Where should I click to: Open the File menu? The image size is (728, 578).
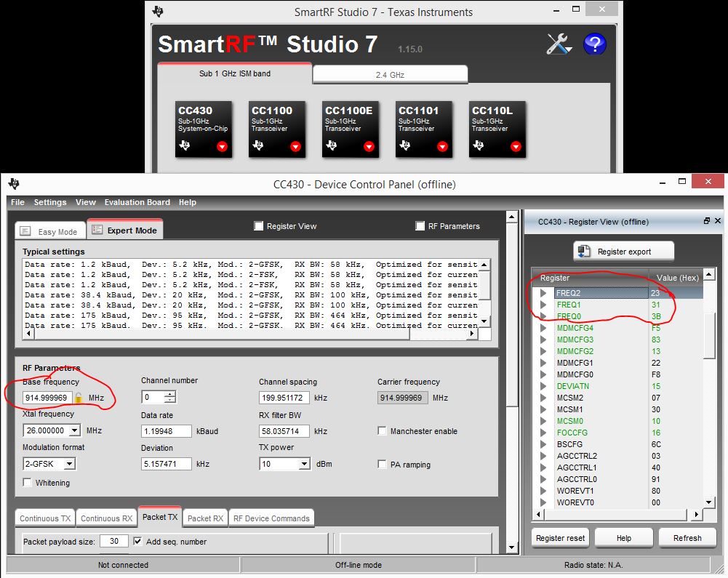[17, 202]
